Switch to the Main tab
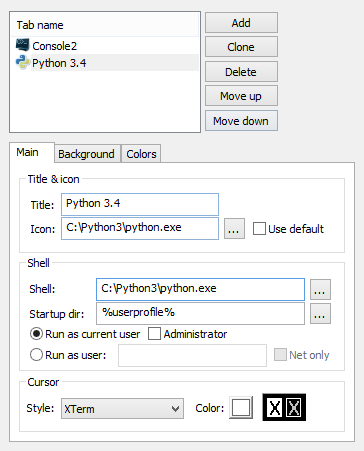364x451 pixels. coord(32,153)
